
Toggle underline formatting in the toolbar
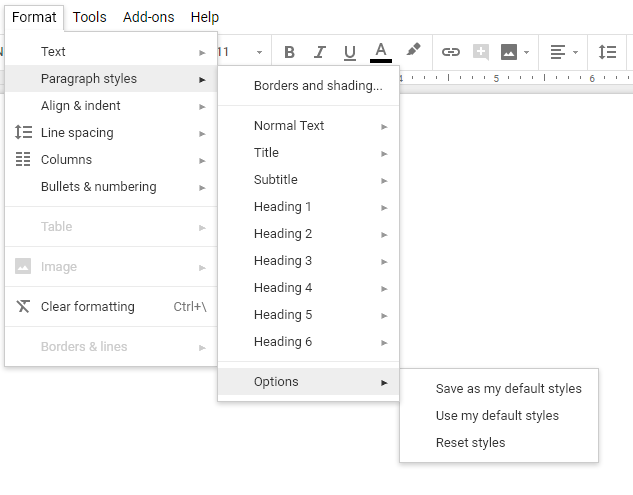tap(350, 52)
